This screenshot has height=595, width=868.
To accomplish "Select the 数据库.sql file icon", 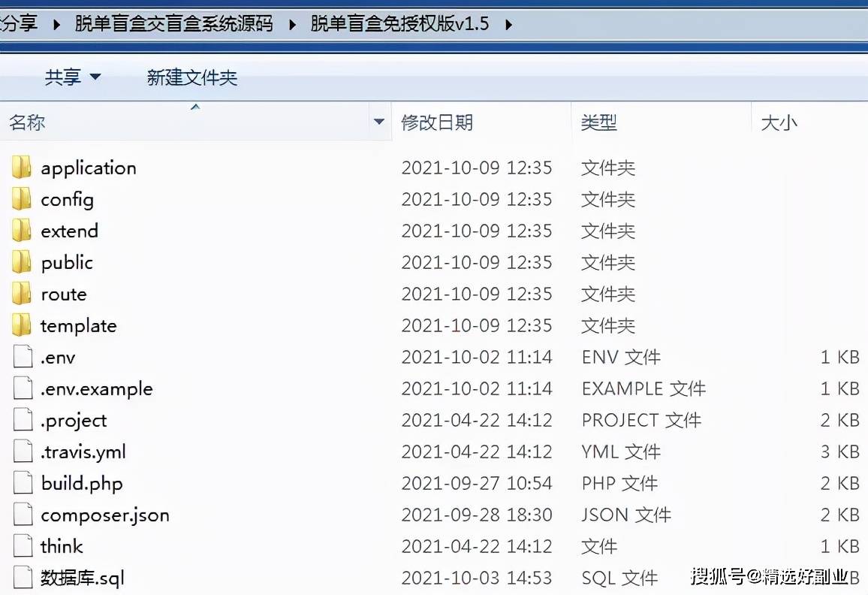I will [x=22, y=577].
